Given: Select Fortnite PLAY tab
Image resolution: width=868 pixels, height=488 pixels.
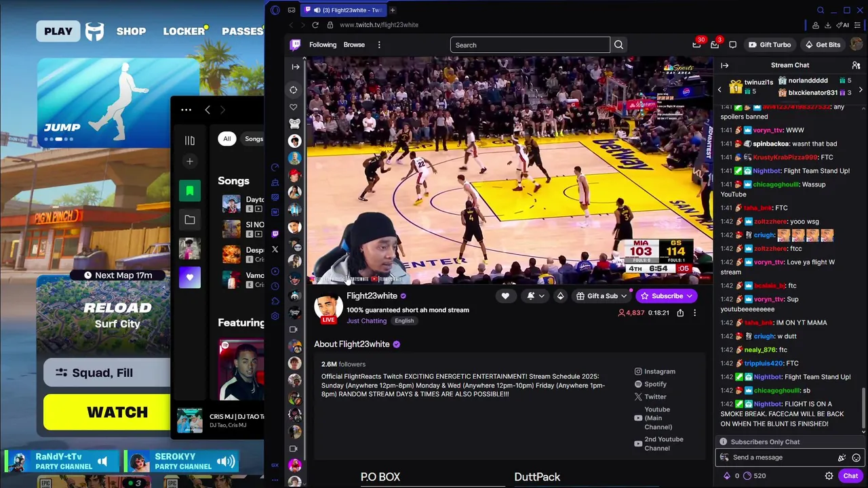Looking at the screenshot, I should 58,31.
